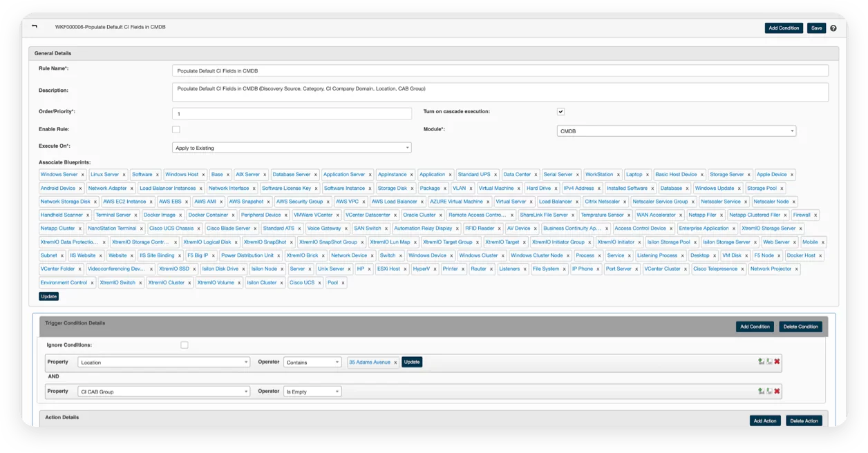
Task: Toggle the Ignore Conditions checkbox
Action: [x=185, y=345]
